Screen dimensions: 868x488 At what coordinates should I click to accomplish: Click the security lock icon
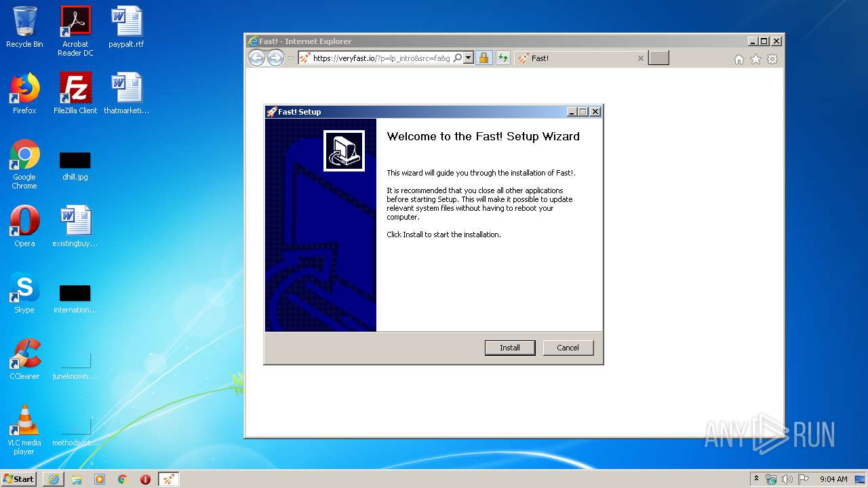pos(484,58)
